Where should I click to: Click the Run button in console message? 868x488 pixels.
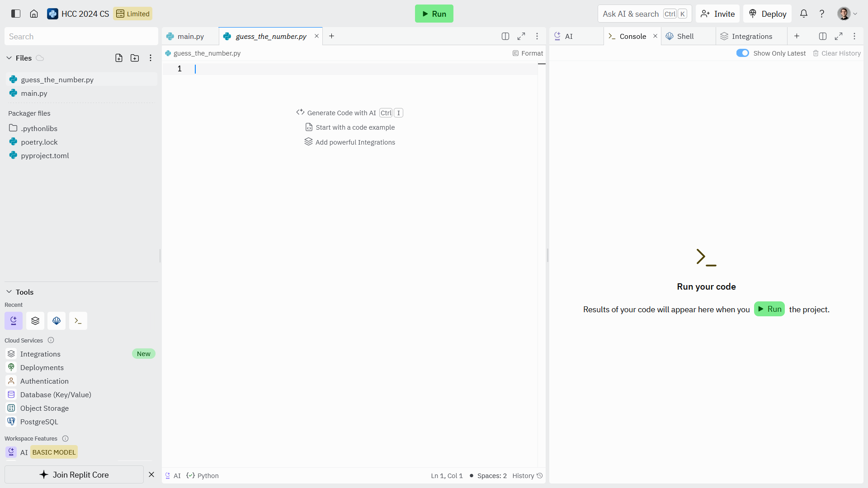click(769, 309)
